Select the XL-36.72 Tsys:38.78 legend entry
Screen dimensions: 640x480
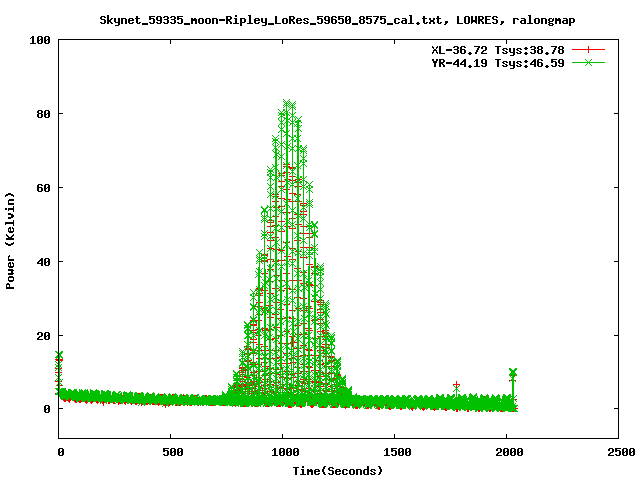coord(498,50)
